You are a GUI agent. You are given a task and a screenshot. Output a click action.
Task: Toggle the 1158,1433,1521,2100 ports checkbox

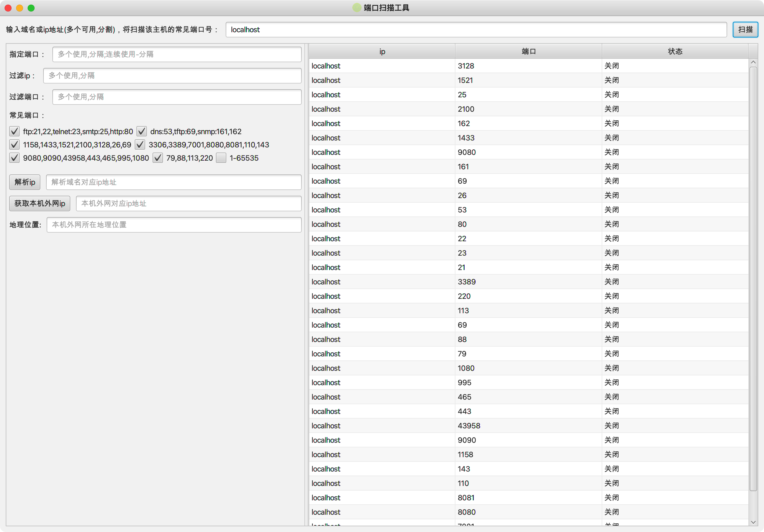pos(14,145)
